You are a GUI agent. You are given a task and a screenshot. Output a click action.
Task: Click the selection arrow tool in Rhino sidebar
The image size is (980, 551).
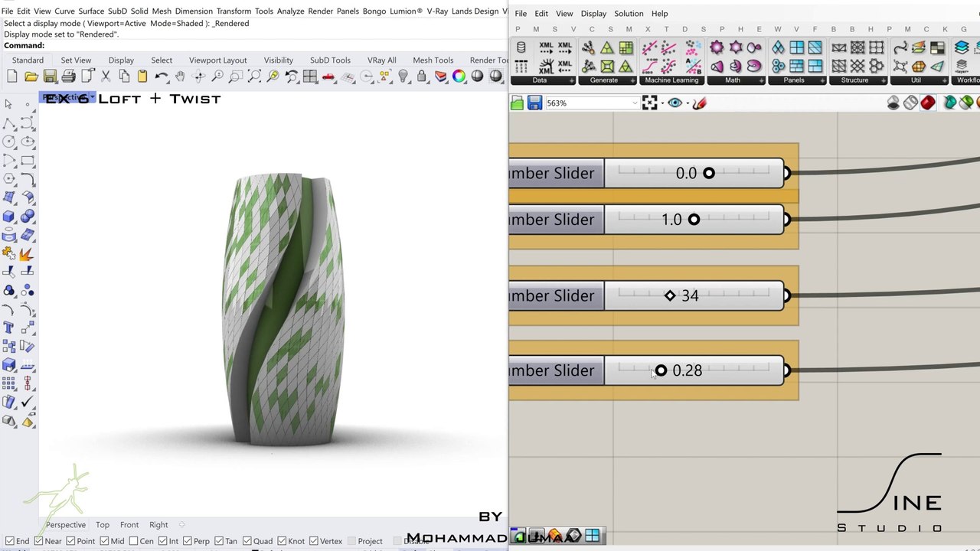tap(8, 104)
